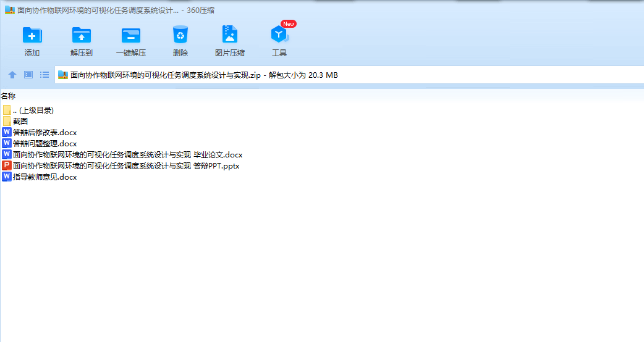Click the zip archive icon in the address bar

[63, 75]
